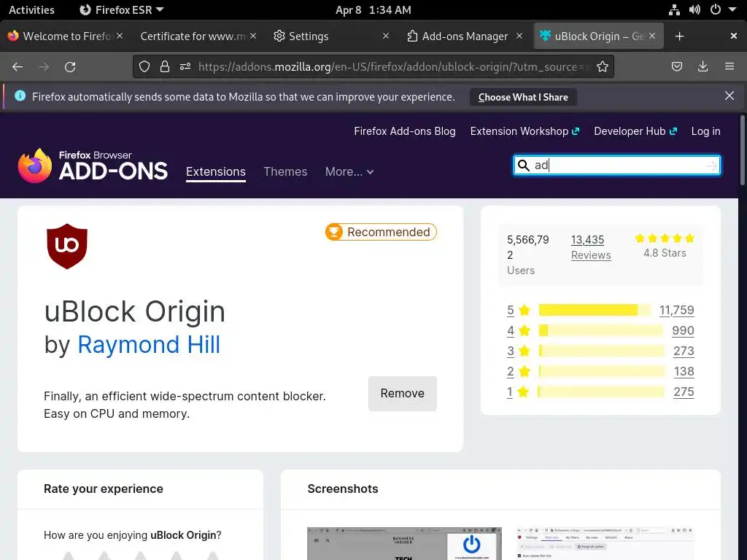Screen dimensions: 747x560
Task: Click the 4.8 Stars rating display
Action: point(665,245)
